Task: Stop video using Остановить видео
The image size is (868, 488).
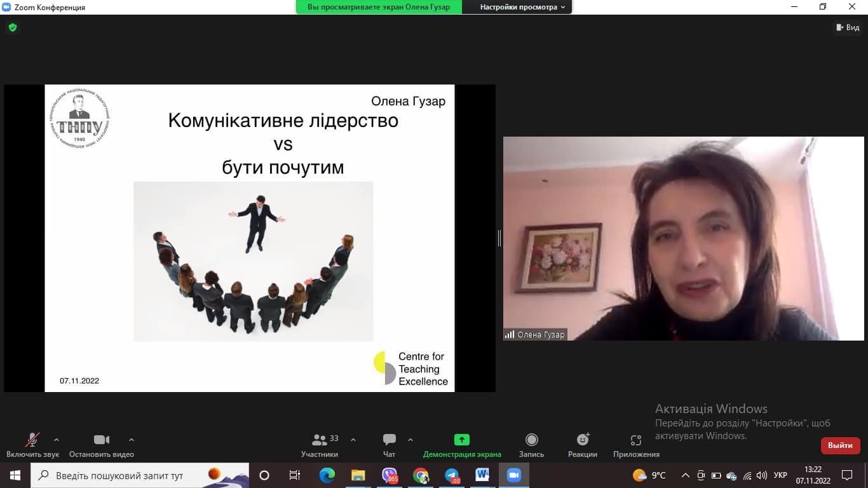Action: pyautogui.click(x=102, y=440)
